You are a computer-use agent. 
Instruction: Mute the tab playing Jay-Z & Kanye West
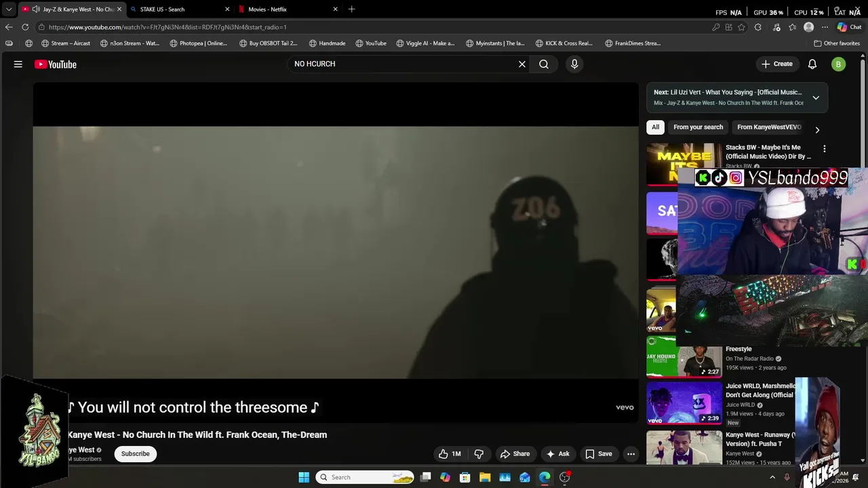36,9
